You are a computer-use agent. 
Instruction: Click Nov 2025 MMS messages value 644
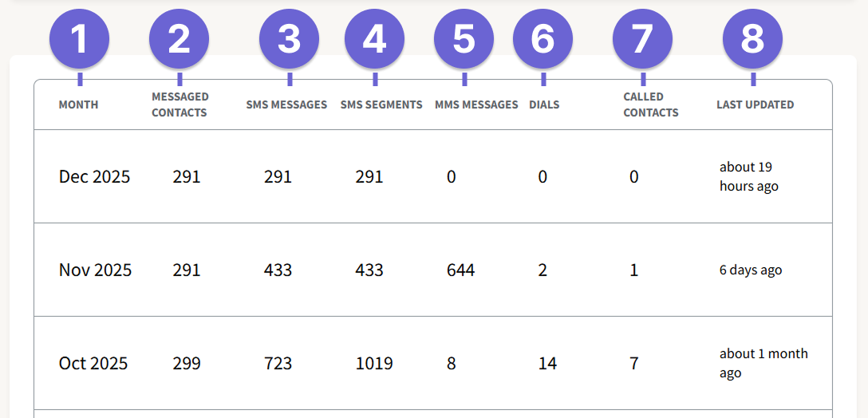coord(460,270)
